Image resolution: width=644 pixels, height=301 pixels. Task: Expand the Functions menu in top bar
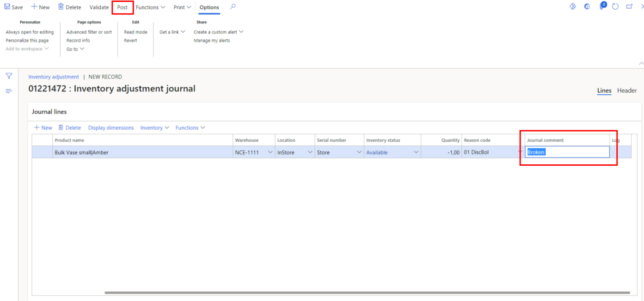150,7
